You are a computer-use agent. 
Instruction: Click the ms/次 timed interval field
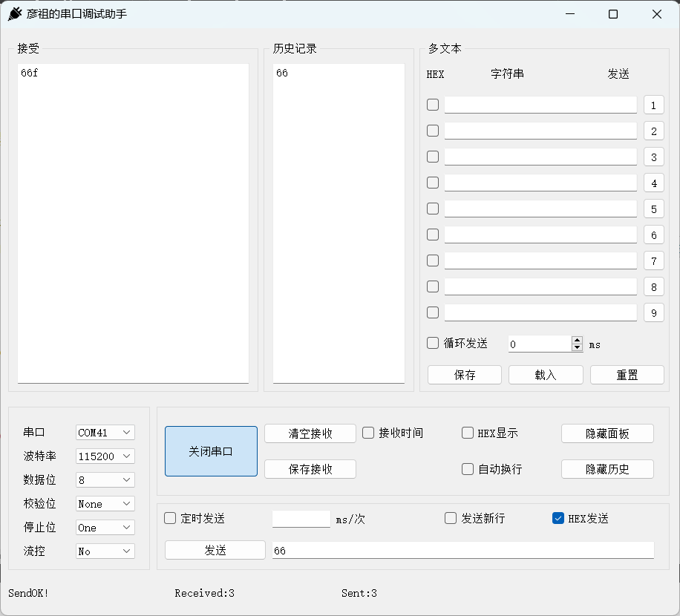pos(301,519)
